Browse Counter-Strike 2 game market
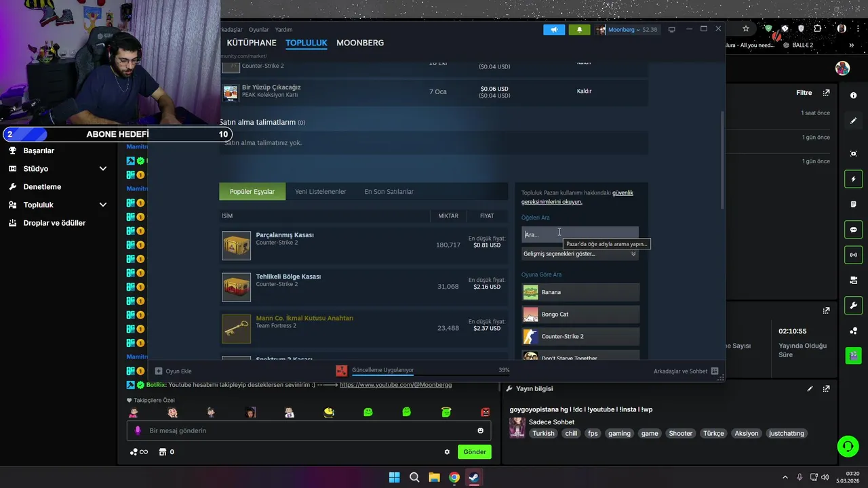 580,337
